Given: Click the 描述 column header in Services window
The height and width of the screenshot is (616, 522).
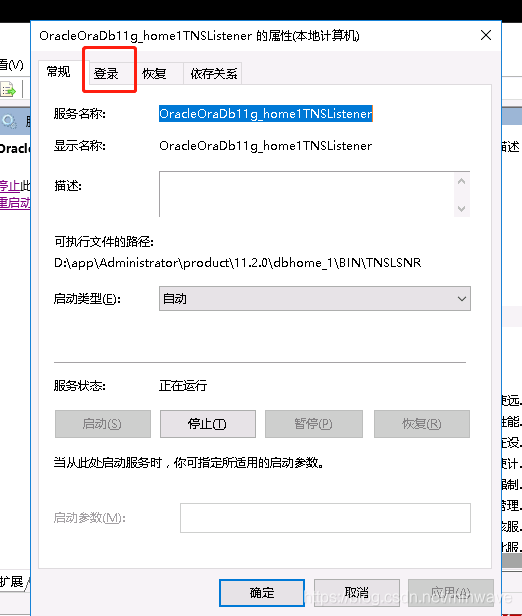Looking at the screenshot, I should (x=511, y=147).
